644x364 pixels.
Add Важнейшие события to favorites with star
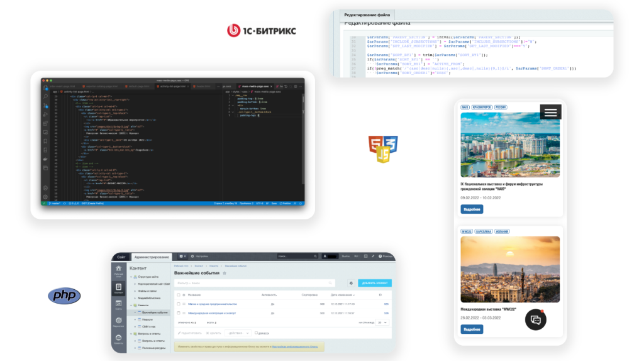coord(225,273)
